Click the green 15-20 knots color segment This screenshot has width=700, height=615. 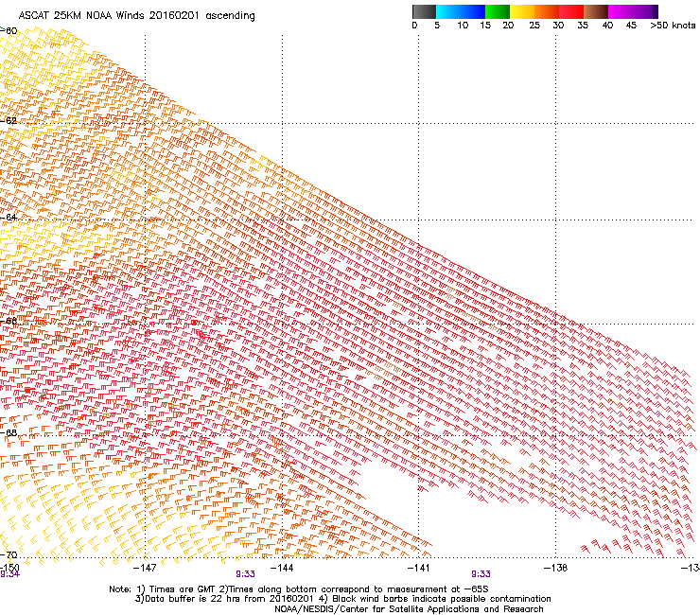point(498,11)
